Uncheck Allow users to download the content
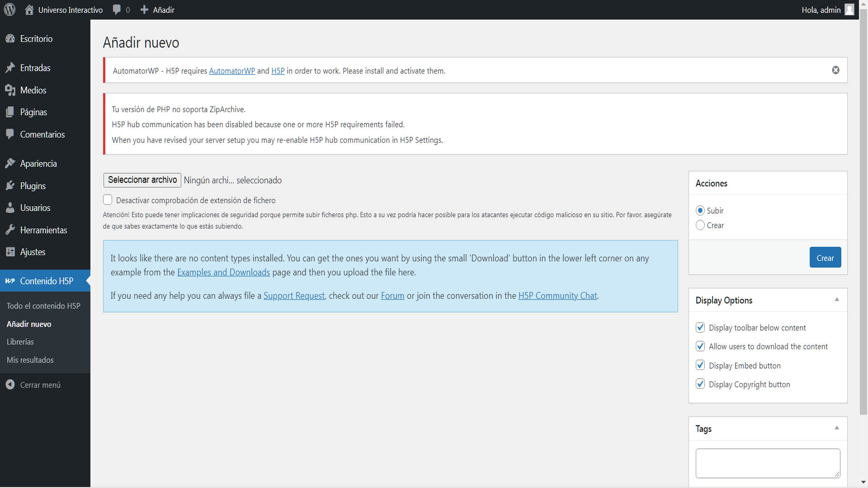This screenshot has width=868, height=488. [x=700, y=347]
